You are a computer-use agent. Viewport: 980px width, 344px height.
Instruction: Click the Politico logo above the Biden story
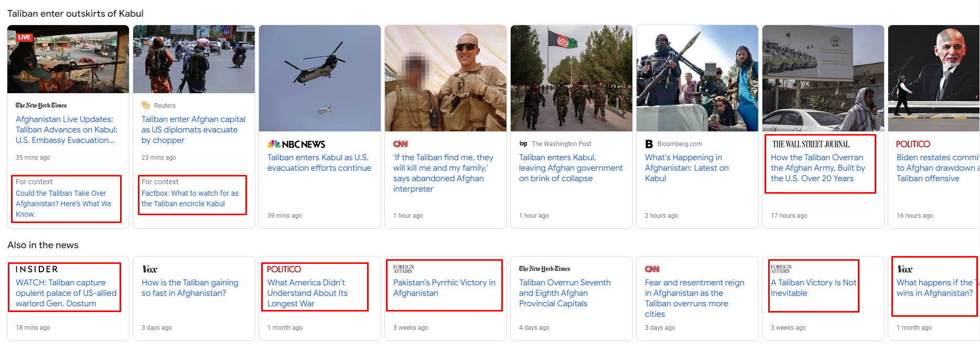[x=913, y=144]
